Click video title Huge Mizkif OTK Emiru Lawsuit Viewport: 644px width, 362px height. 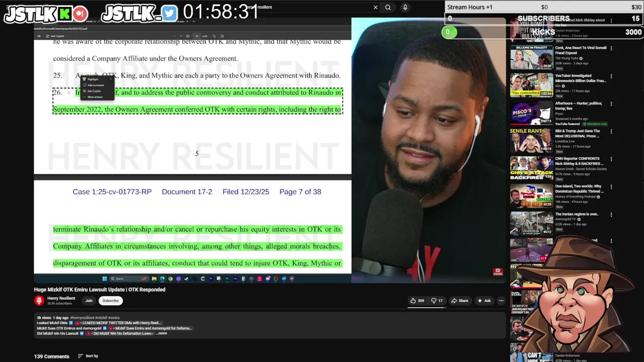[x=100, y=290]
